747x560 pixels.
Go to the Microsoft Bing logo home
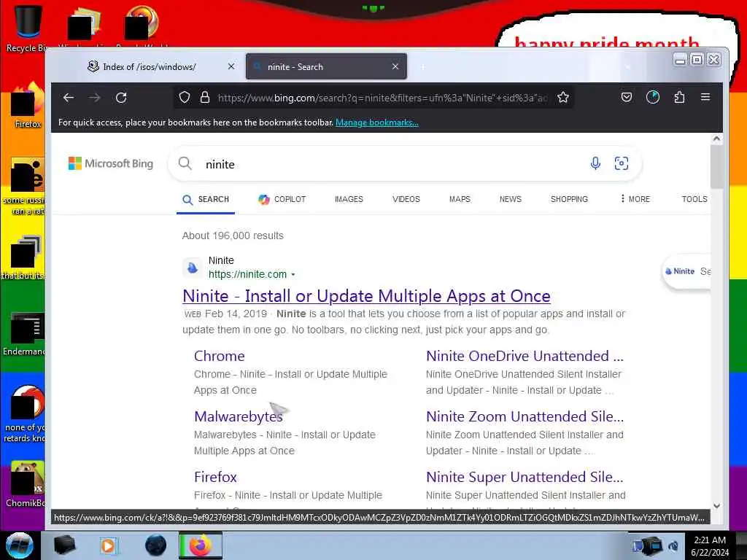point(111,163)
